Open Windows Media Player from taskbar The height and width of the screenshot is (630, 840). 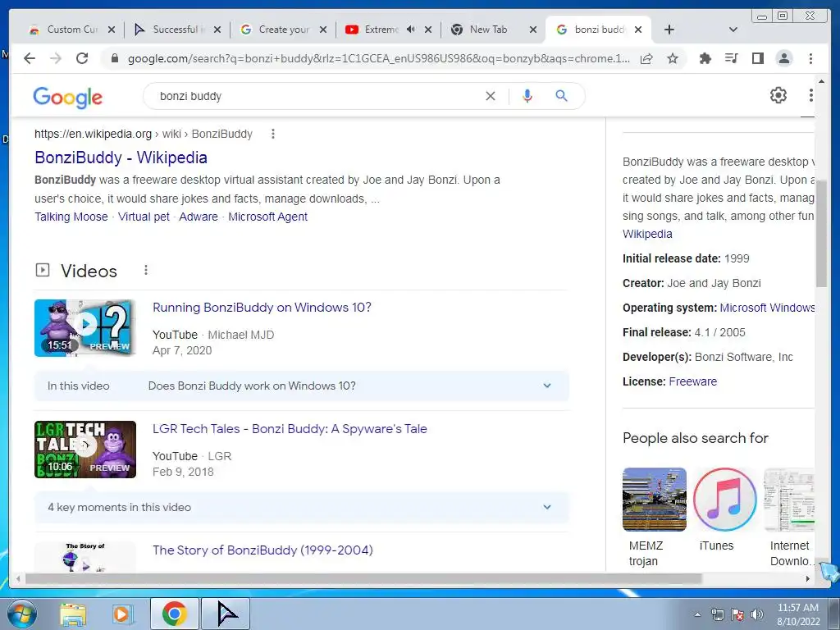pos(123,614)
